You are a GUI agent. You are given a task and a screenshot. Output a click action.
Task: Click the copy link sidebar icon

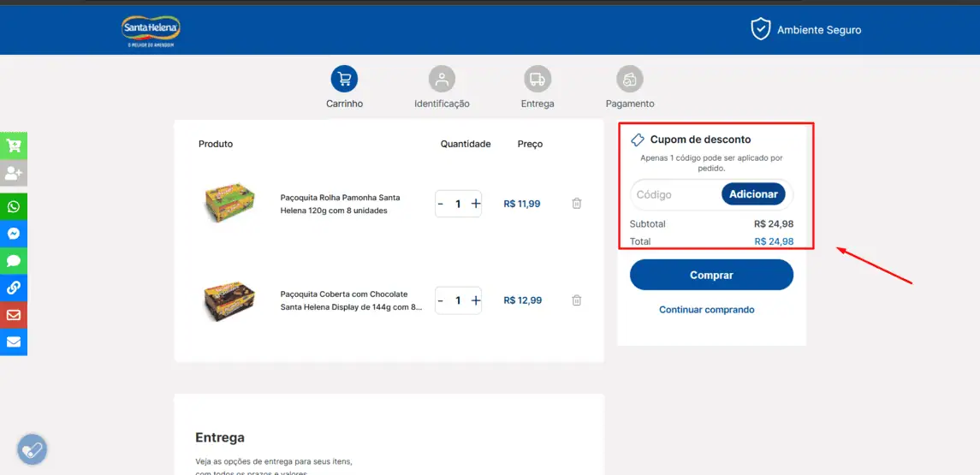(x=13, y=288)
